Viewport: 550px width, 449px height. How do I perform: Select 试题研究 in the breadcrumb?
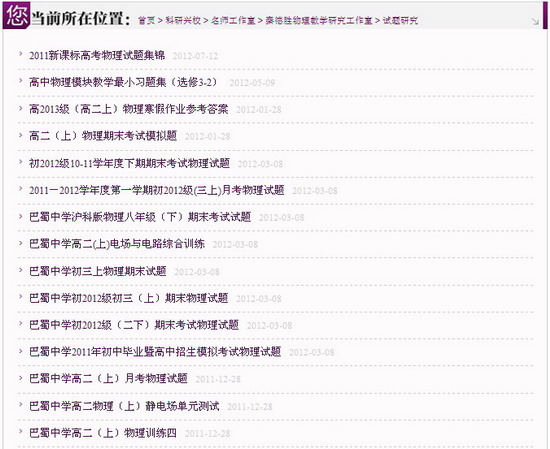coord(400,20)
